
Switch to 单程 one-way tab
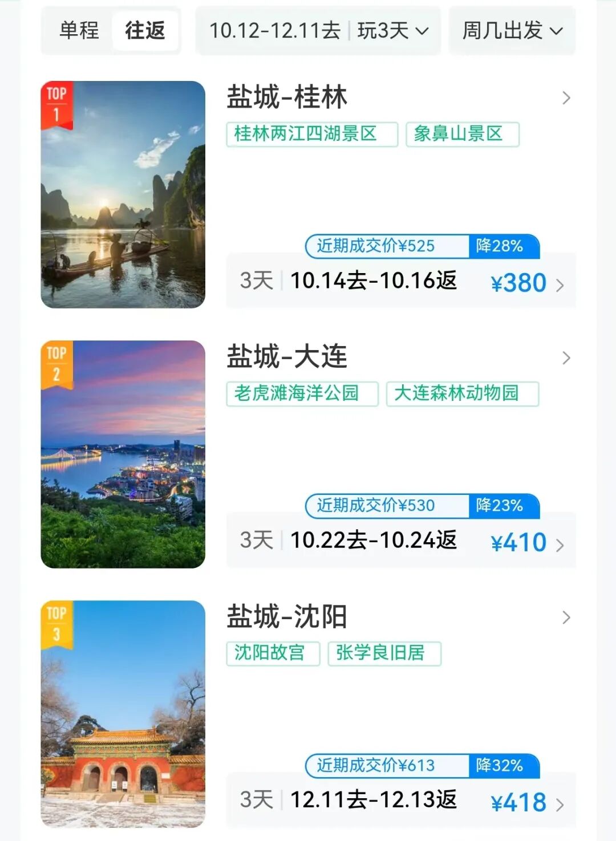click(79, 30)
